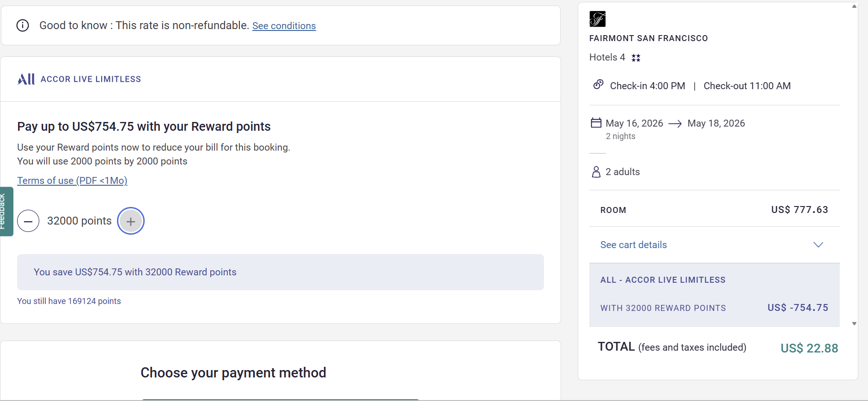Click the See cart details text
Screen dimensions: 868x401
[x=633, y=245]
